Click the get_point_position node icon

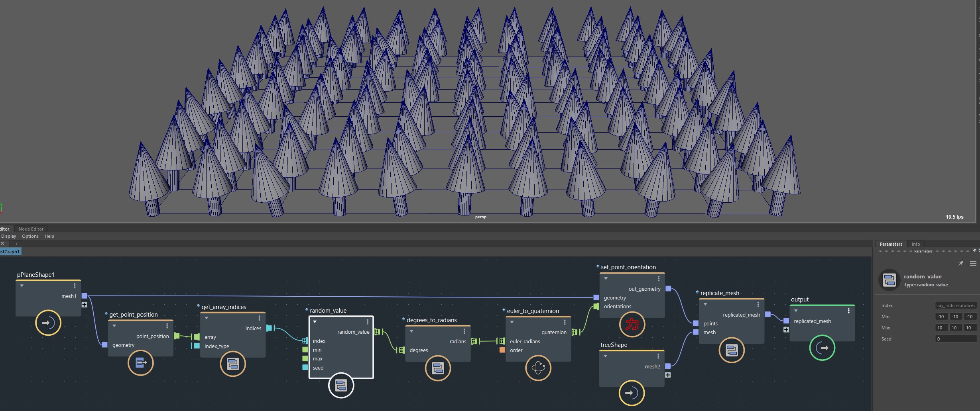pyautogui.click(x=141, y=363)
